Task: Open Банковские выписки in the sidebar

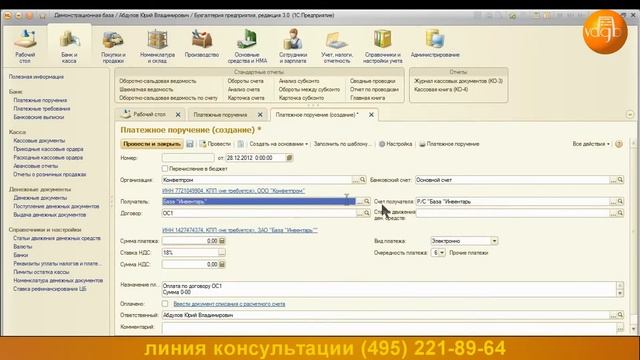Action: click(39, 117)
